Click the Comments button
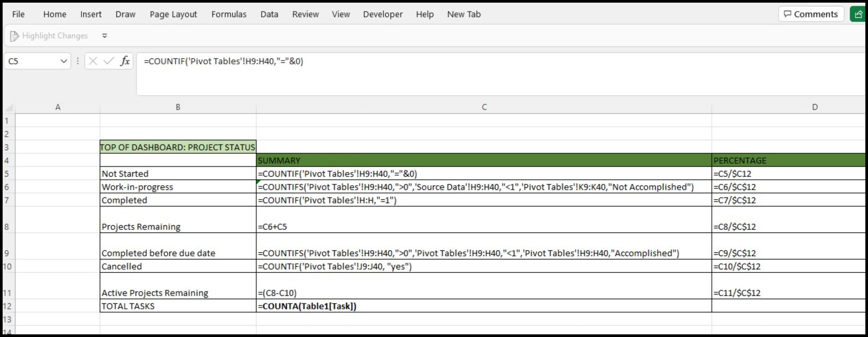 click(811, 14)
